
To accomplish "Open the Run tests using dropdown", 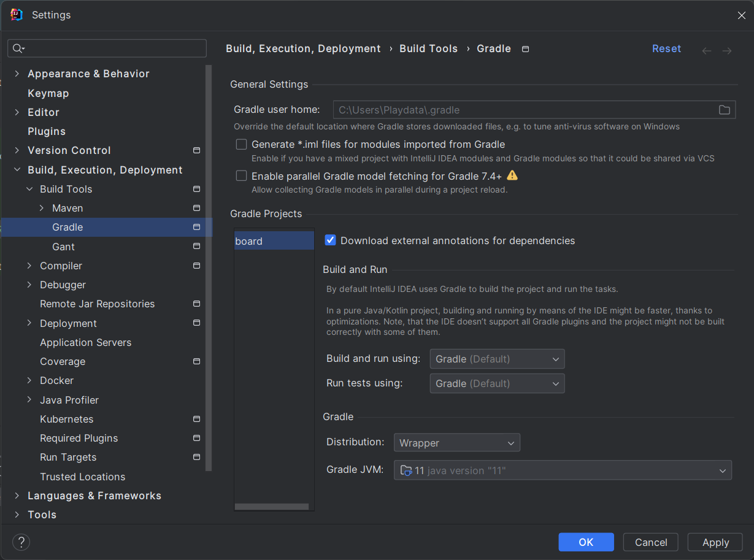I will (497, 383).
